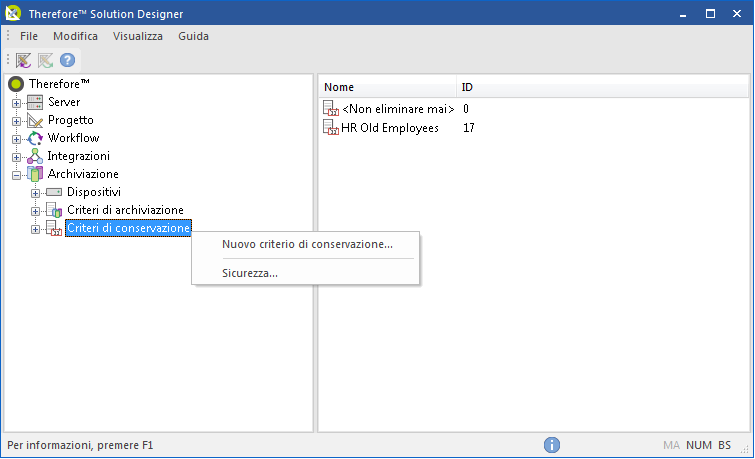The image size is (755, 459).
Task: Click the Progetto node icon
Action: tap(35, 120)
